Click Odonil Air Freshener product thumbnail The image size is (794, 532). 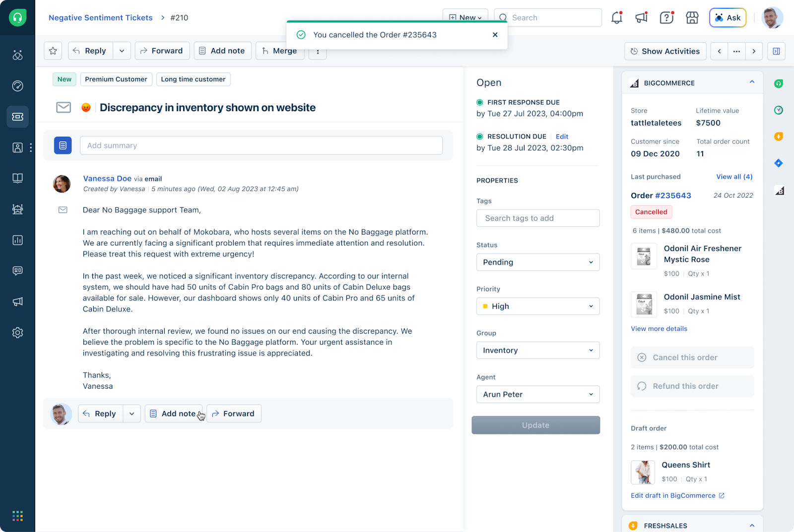pos(644,256)
